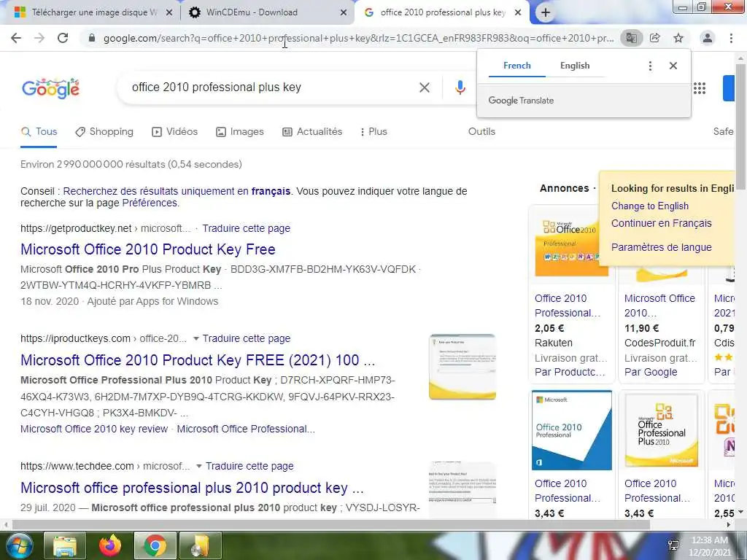Bookmark this page with the star icon
This screenshot has height=560, width=747.
678,38
